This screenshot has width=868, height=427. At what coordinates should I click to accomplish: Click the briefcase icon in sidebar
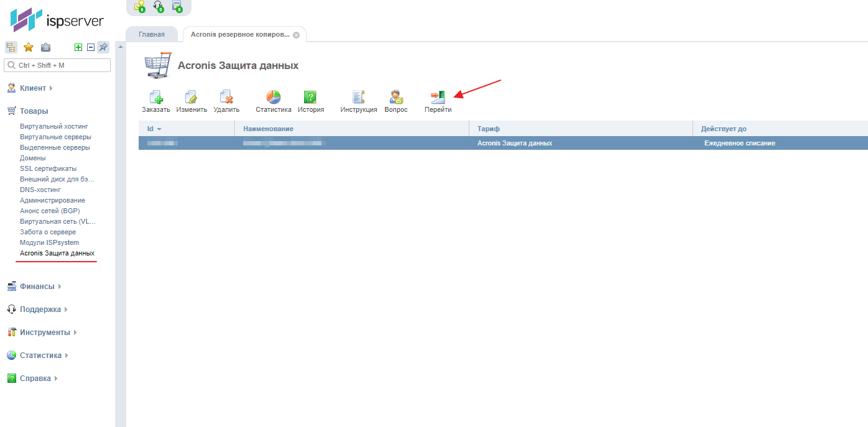pyautogui.click(x=45, y=47)
